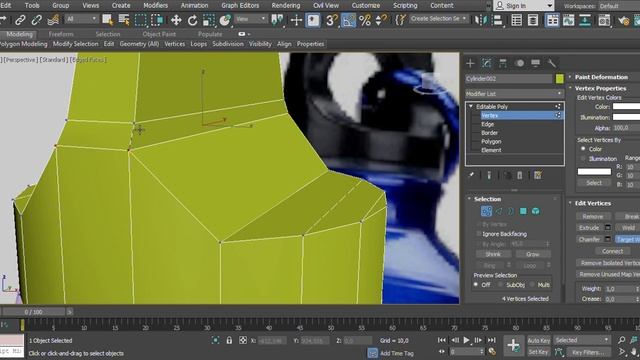Open the Modifier List dropdown
Image resolution: width=640 pixels, height=360 pixels.
(514, 93)
